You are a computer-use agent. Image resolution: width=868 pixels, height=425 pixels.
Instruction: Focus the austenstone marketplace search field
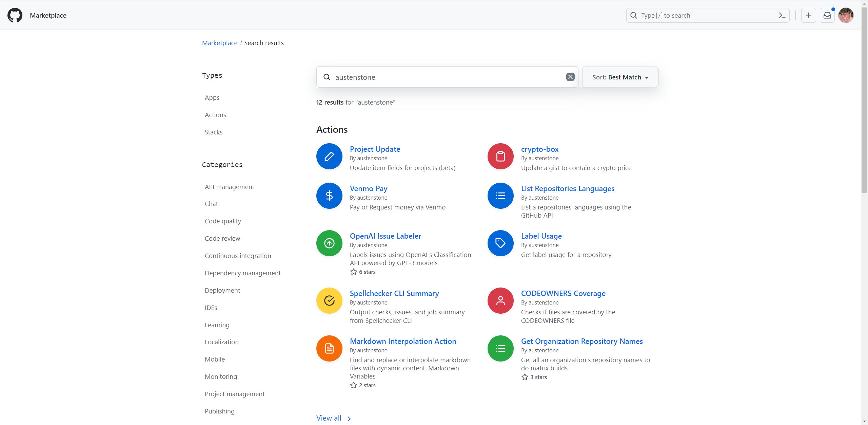click(x=447, y=77)
